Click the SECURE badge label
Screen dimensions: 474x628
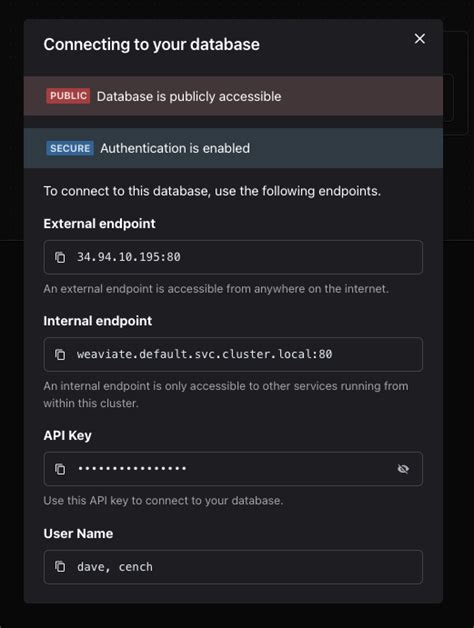click(x=70, y=148)
